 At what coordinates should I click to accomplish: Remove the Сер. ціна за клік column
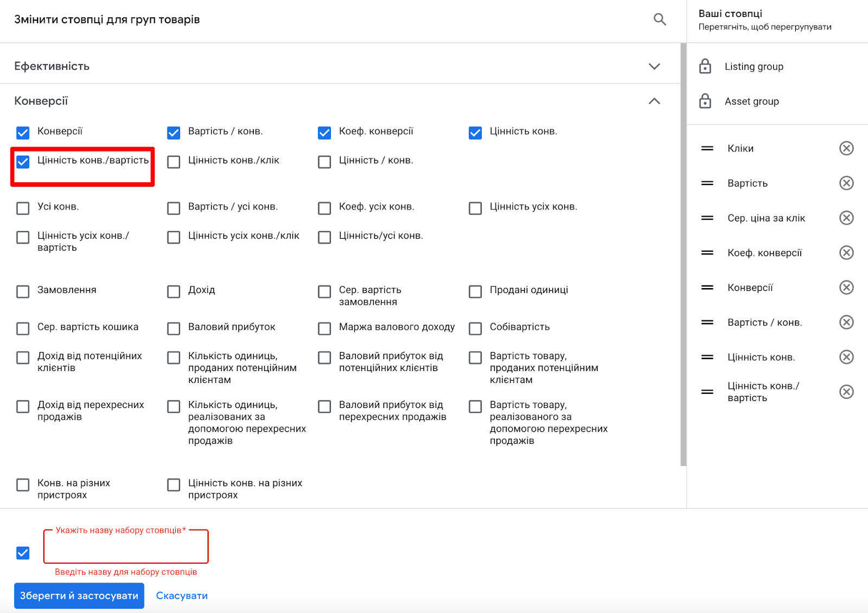(x=846, y=218)
